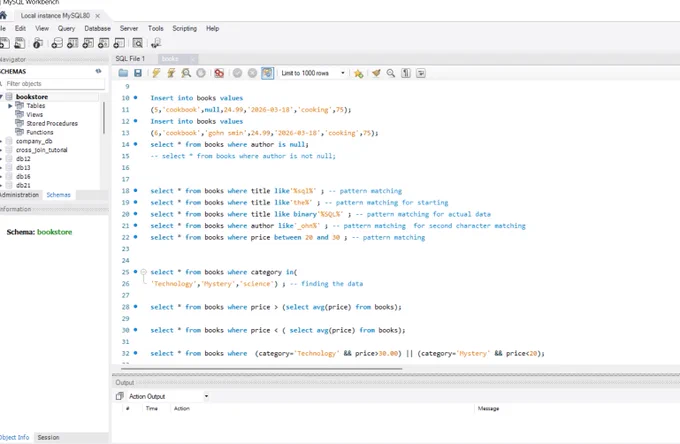The image size is (680, 444).
Task: Open the View menu
Action: coord(42,28)
